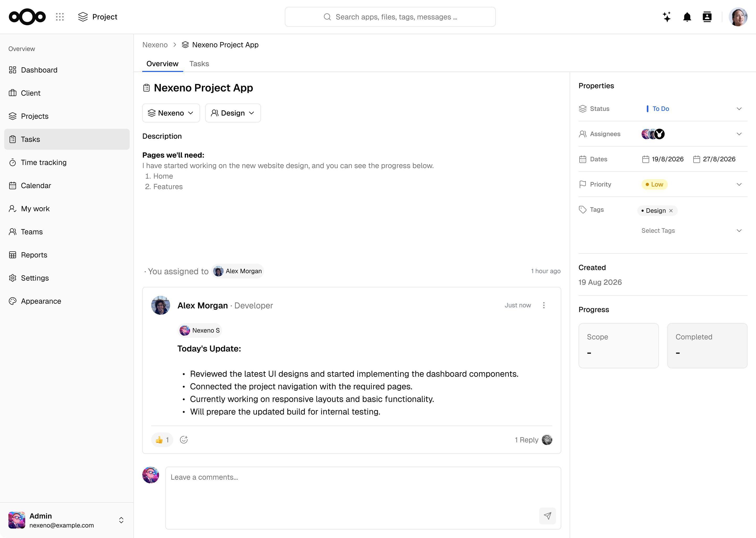Image resolution: width=756 pixels, height=538 pixels.
Task: Click the Nexeno S mention chip
Action: click(199, 330)
